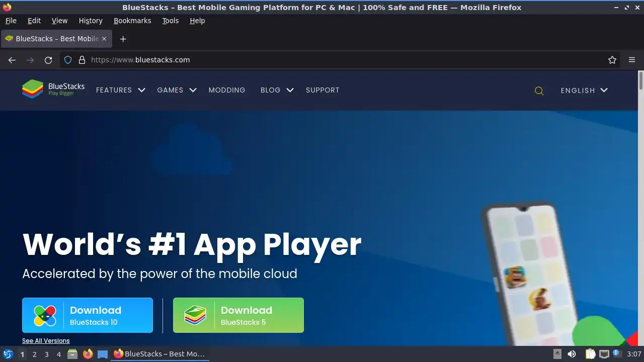Click the BlueStacks 10 icon on the download button
644x362 pixels.
[x=45, y=316]
